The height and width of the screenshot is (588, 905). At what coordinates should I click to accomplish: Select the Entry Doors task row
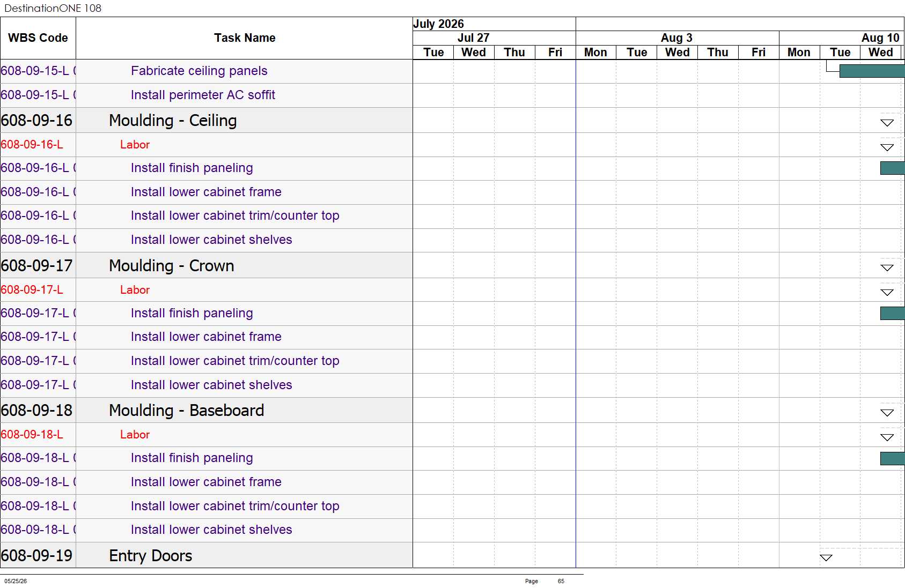click(x=207, y=555)
